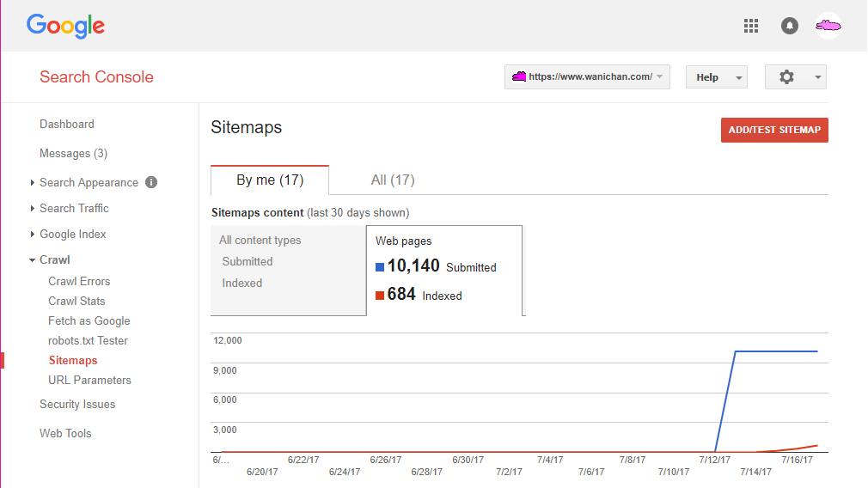Open Crawl Stats
This screenshot has height=488, width=868.
(76, 301)
